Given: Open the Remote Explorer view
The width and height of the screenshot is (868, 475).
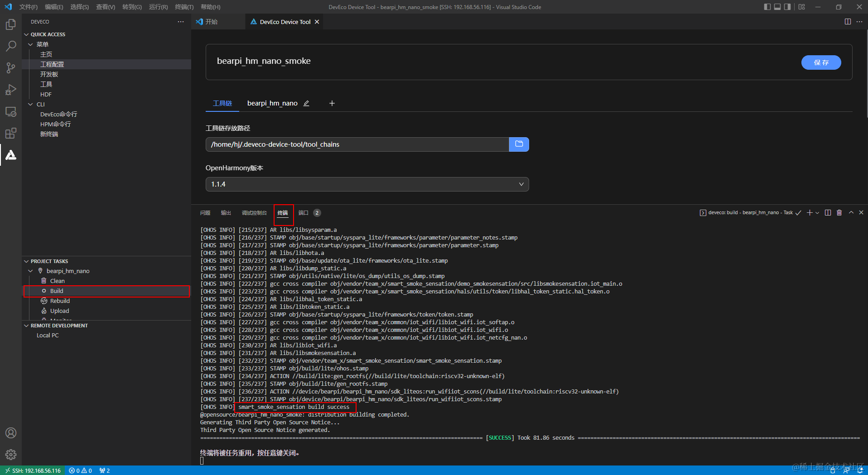Looking at the screenshot, I should (x=11, y=111).
